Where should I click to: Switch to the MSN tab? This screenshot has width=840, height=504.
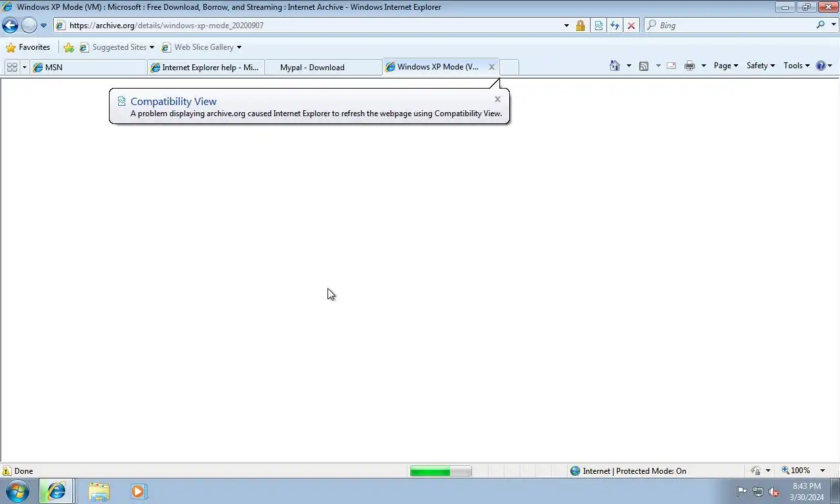[x=89, y=67]
